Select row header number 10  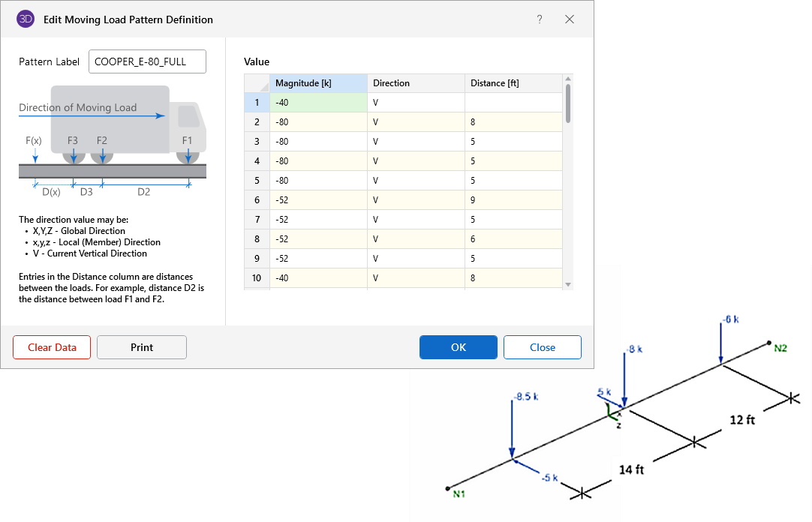257,278
